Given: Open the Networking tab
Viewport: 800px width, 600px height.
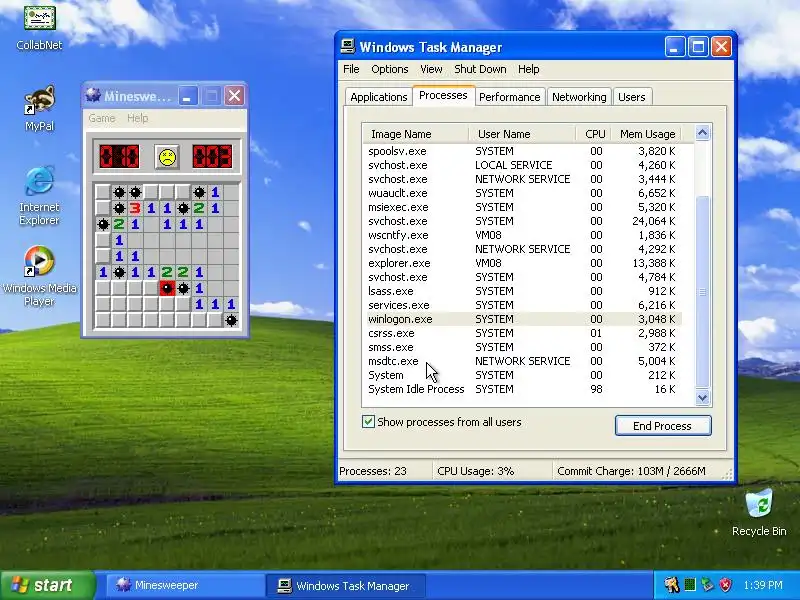Looking at the screenshot, I should click(x=579, y=97).
